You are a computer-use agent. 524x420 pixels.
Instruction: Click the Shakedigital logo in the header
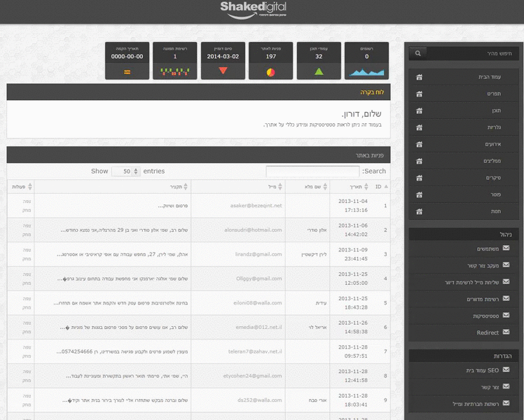pos(253,10)
